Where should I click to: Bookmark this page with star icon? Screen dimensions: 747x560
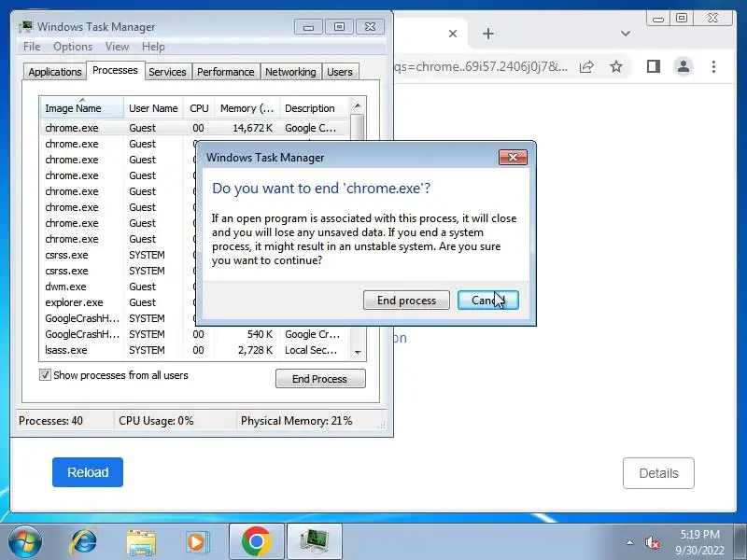click(616, 66)
